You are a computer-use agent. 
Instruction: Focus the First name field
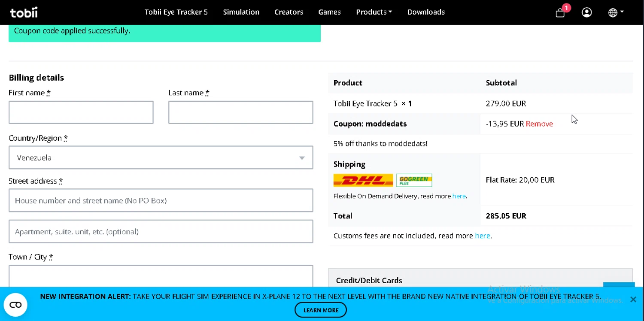click(x=81, y=112)
